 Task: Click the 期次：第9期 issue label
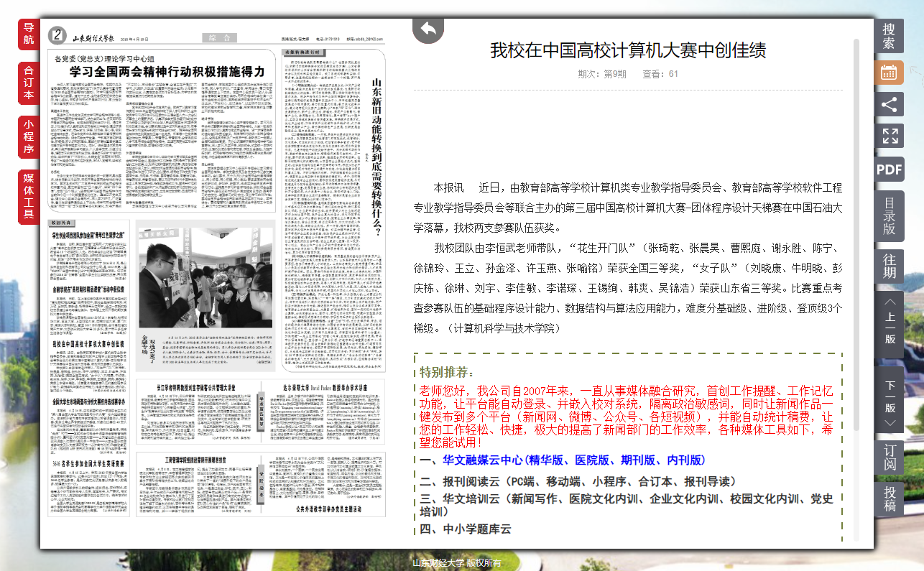click(x=602, y=74)
